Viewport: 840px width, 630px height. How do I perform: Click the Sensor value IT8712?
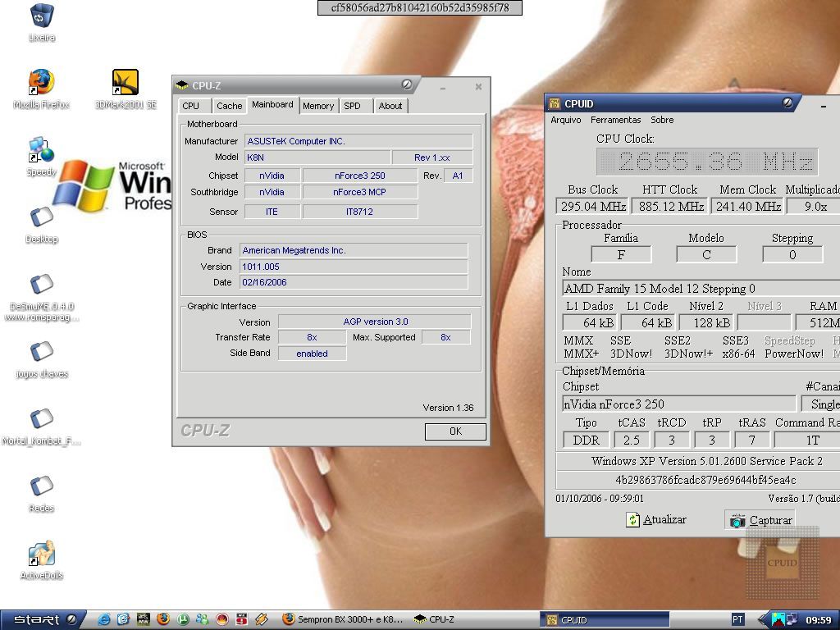pyautogui.click(x=359, y=212)
